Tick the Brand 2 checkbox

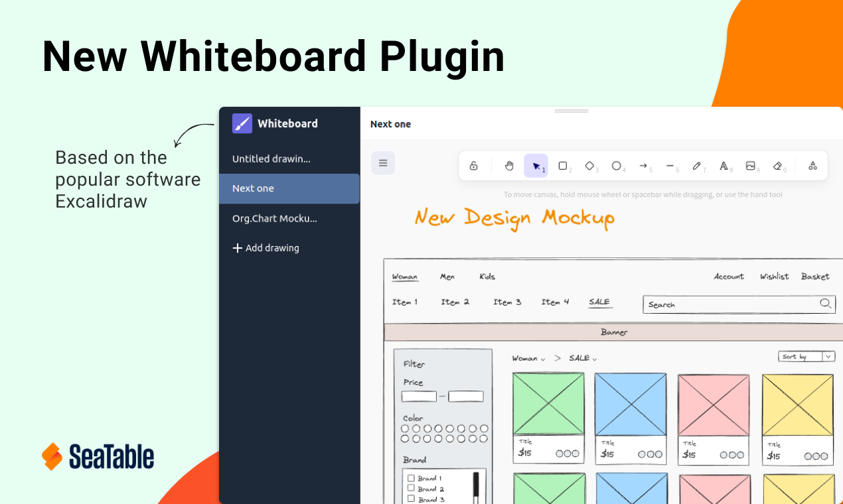[x=411, y=489]
